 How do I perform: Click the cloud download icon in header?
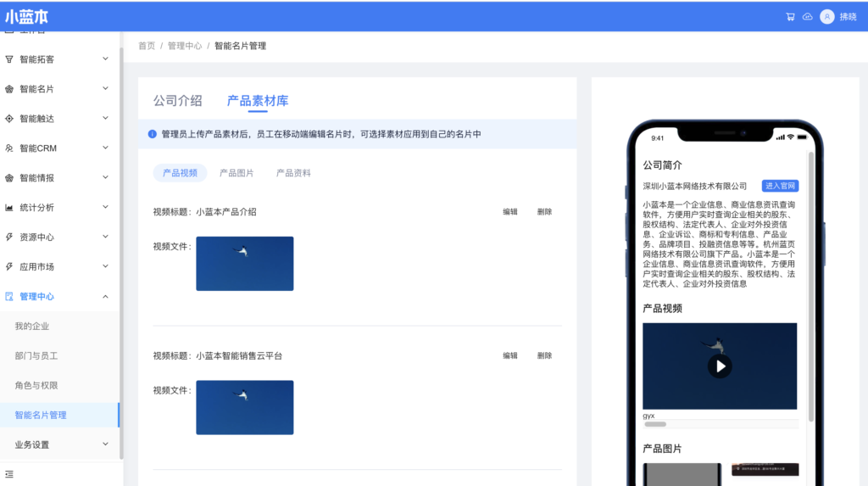(808, 16)
